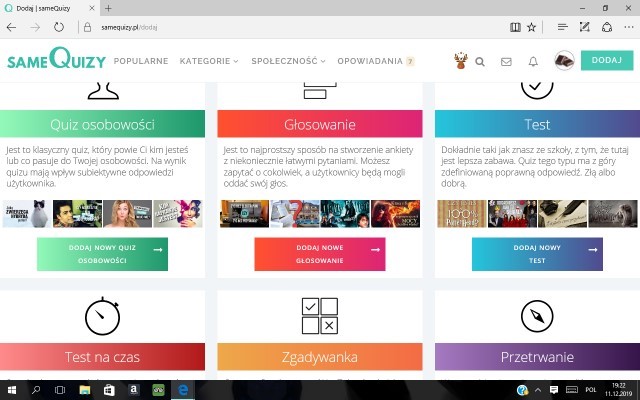
Task: Click the Dodaj nowe głosowanie button
Action: click(x=319, y=254)
